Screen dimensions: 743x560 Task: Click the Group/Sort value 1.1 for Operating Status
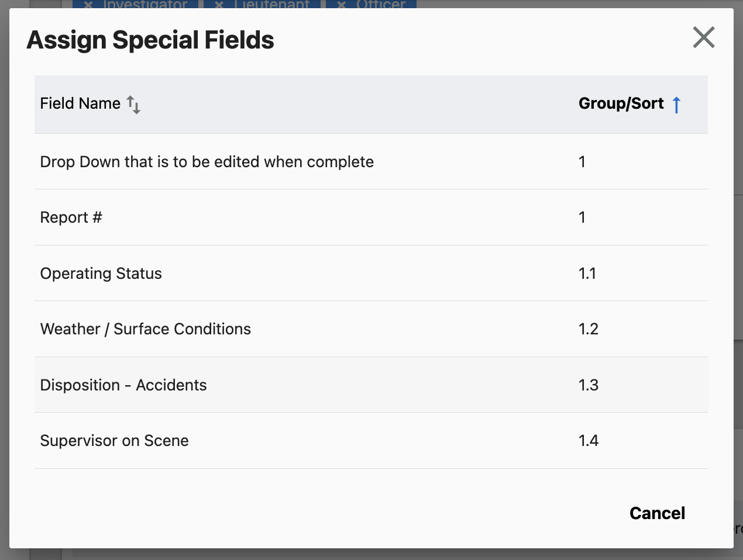[x=588, y=273]
